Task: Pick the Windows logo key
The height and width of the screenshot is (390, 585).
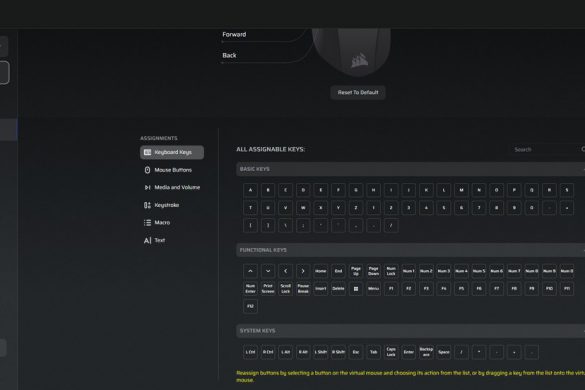Action: click(356, 288)
